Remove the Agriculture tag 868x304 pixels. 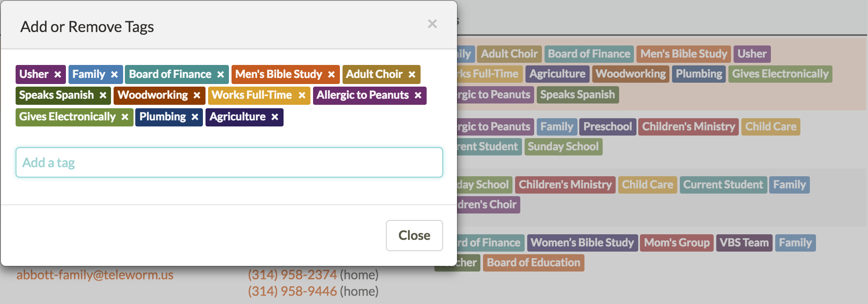pos(275,117)
